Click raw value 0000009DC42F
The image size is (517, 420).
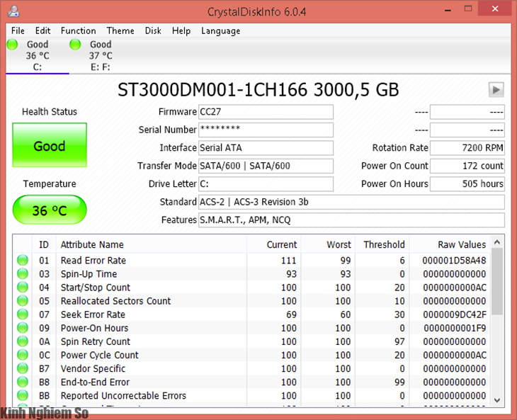tap(455, 314)
